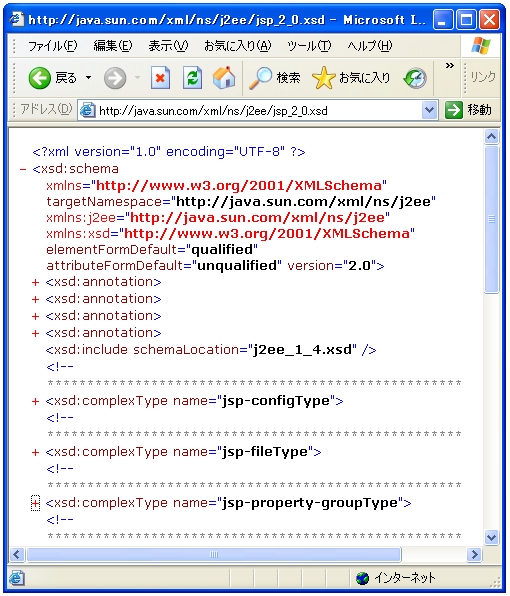
Task: Click elementFormDefault="qualified" text
Action: 152,250
